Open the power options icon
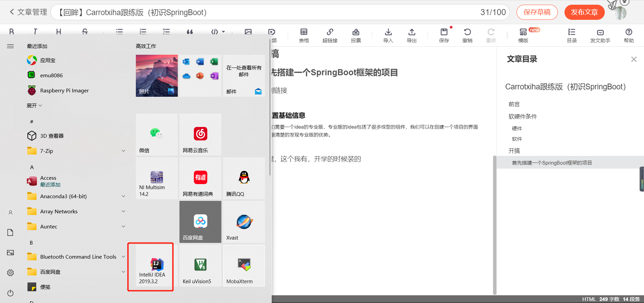644x303 pixels. 10,293
